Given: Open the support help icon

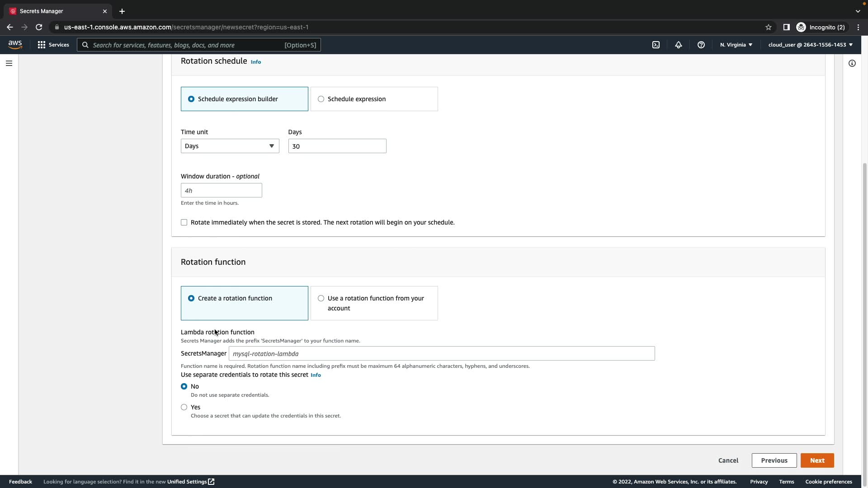Looking at the screenshot, I should (701, 45).
